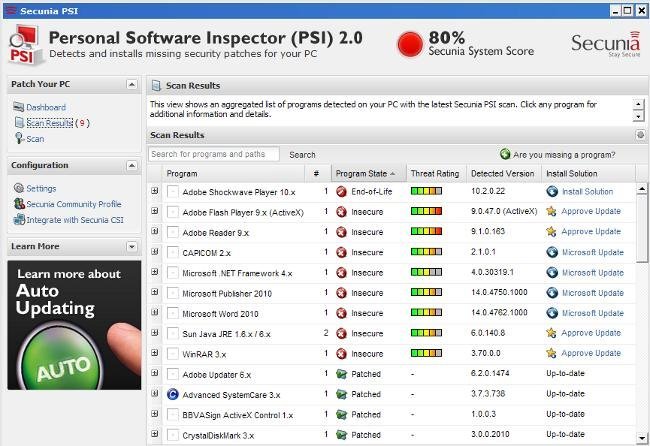The image size is (650, 446).
Task: Tick the checkbox for Microsoft .NET Framework 4.x
Action: (x=172, y=273)
